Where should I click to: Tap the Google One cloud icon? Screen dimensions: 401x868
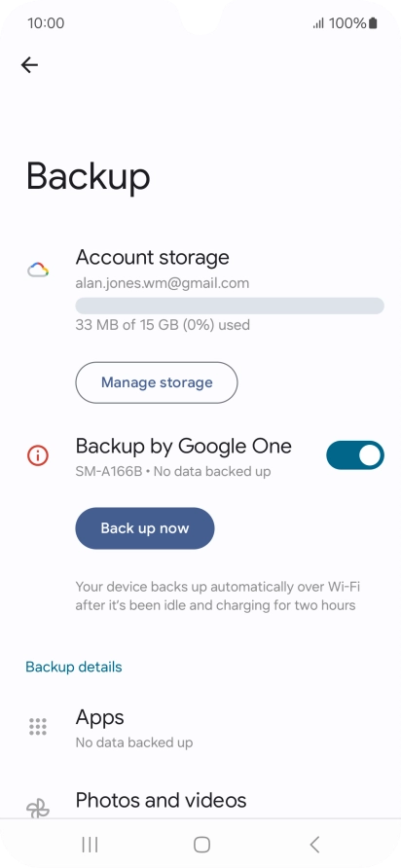coord(38,271)
